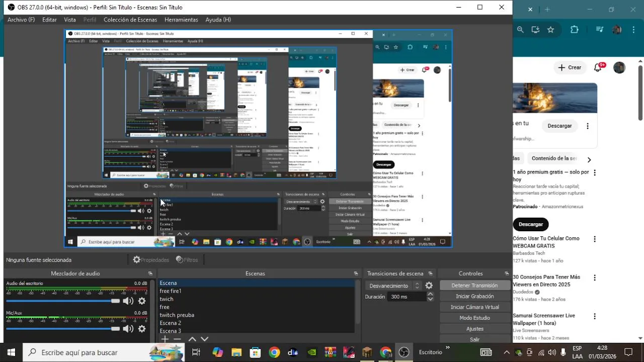Remove selected scene with minus icon
This screenshot has width=644, height=362.
(x=177, y=339)
